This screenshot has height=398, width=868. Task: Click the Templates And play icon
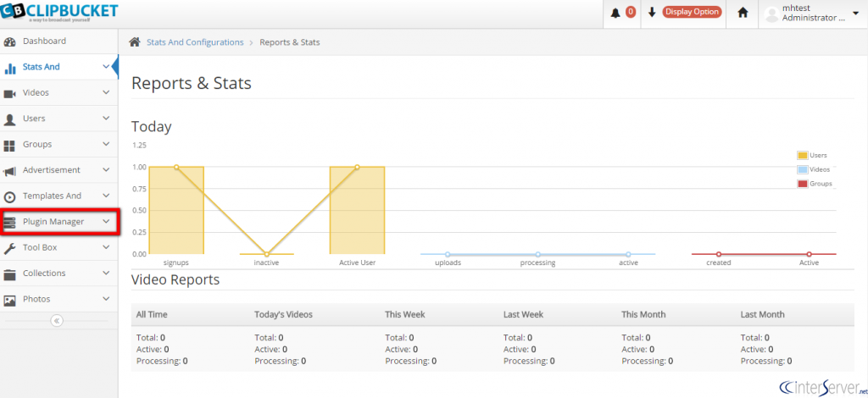point(9,196)
